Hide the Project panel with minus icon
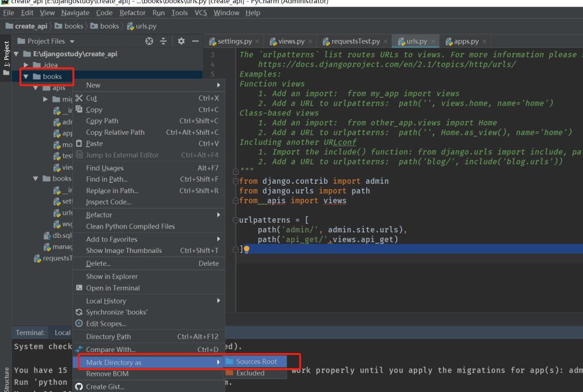This screenshot has width=583, height=392. 195,41
